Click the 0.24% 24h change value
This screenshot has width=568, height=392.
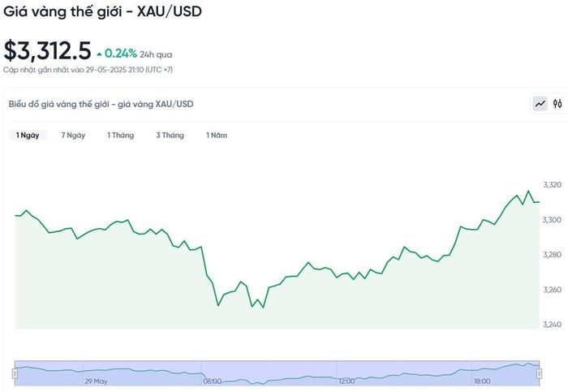point(121,54)
